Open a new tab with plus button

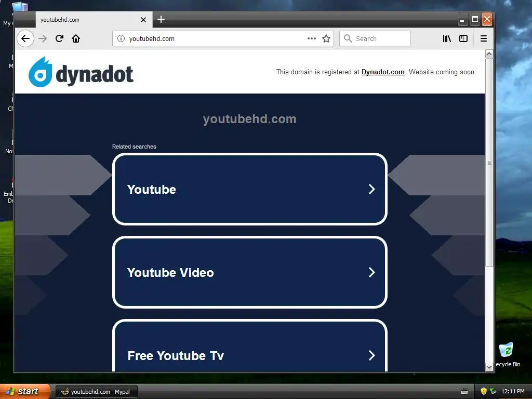pos(161,19)
